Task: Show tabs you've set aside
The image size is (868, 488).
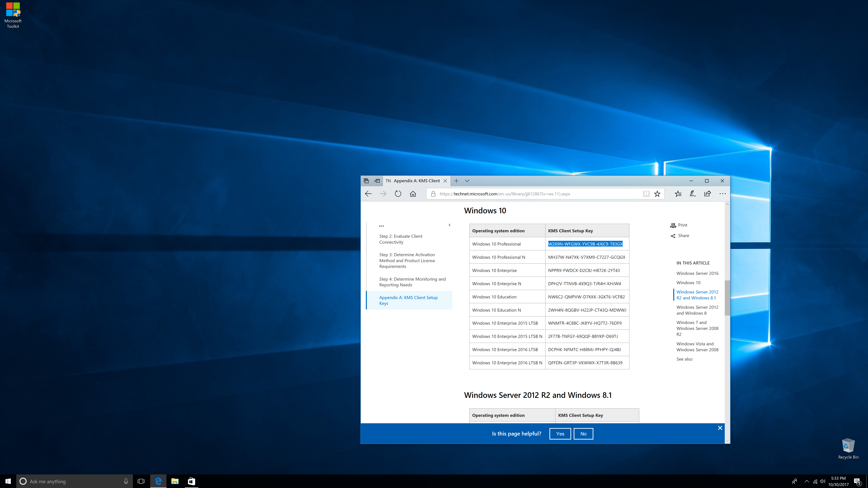Action: [366, 181]
